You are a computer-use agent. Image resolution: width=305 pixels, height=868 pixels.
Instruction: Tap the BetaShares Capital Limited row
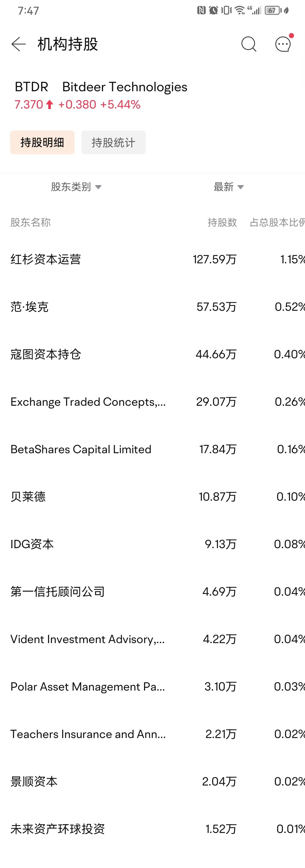tap(81, 449)
